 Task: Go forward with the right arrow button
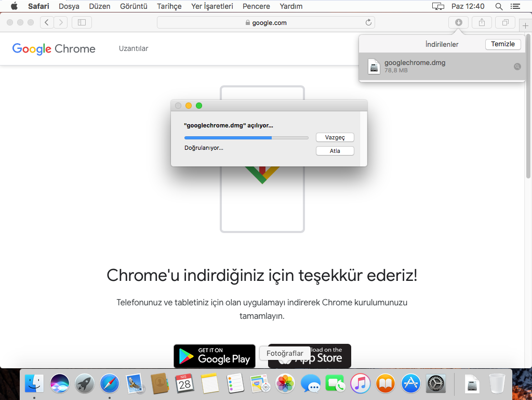61,22
